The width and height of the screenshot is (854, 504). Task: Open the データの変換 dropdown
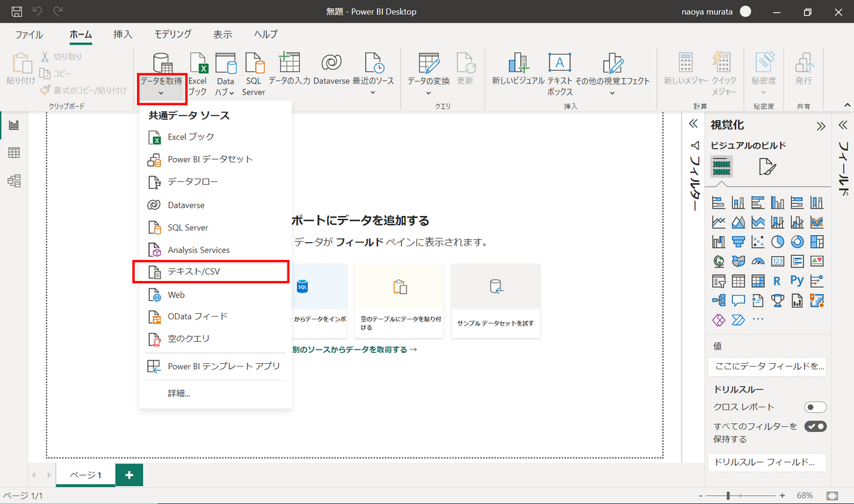click(x=428, y=93)
